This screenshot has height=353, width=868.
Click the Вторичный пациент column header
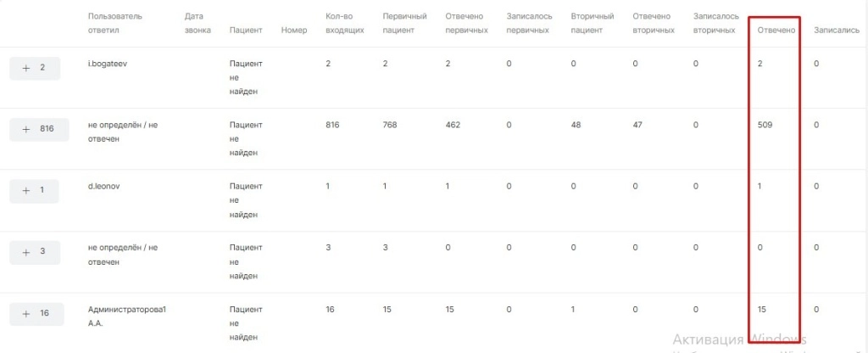pyautogui.click(x=593, y=23)
